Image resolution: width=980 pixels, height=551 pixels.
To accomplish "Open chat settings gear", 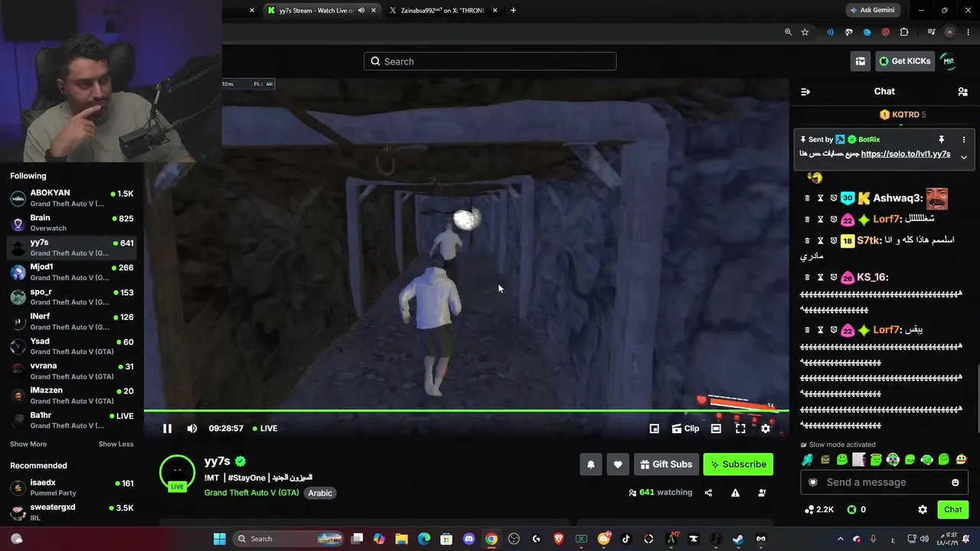I will point(923,510).
